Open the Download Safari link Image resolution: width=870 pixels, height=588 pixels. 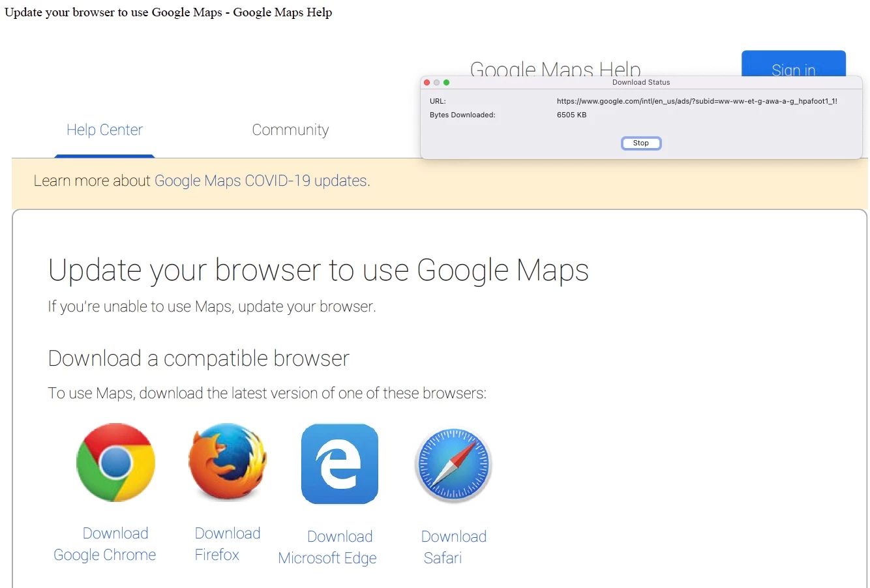point(454,547)
